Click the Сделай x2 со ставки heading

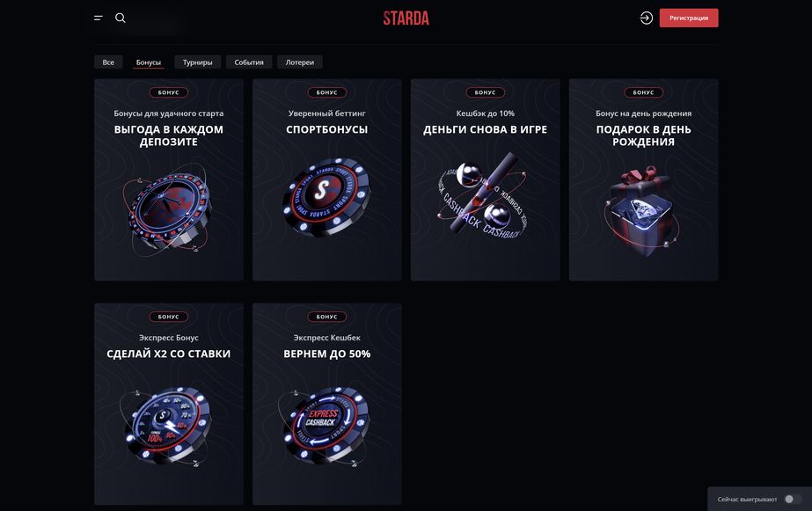[x=168, y=354]
